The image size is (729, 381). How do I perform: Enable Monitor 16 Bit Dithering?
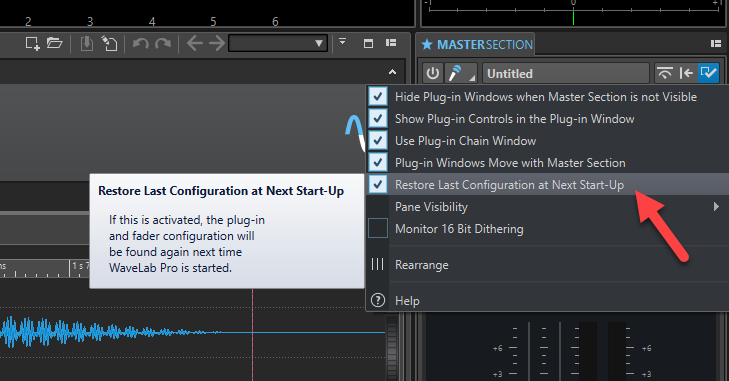click(x=378, y=228)
